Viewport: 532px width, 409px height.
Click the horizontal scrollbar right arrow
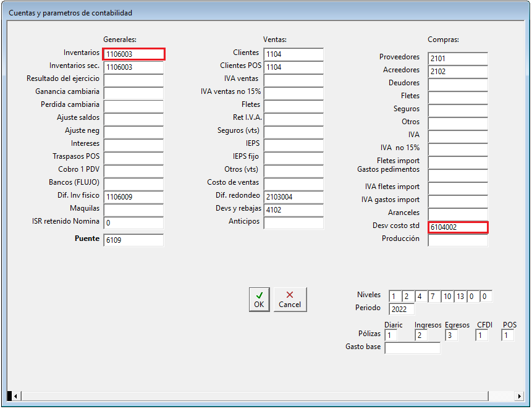(519, 396)
